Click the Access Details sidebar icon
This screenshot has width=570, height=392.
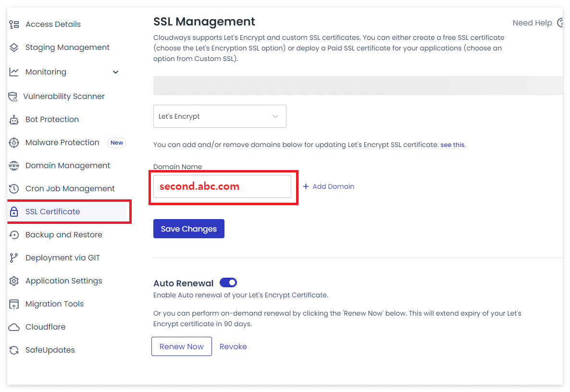pyautogui.click(x=14, y=24)
